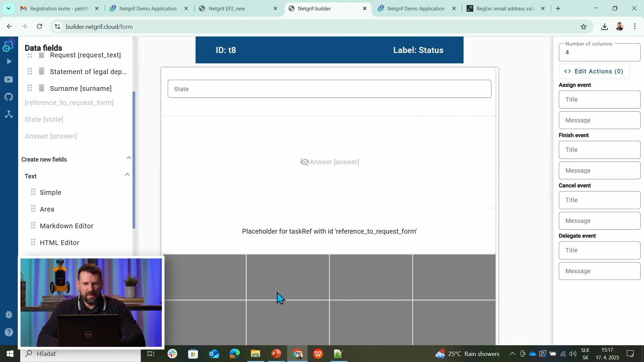Select the Area text field tool

(x=47, y=209)
